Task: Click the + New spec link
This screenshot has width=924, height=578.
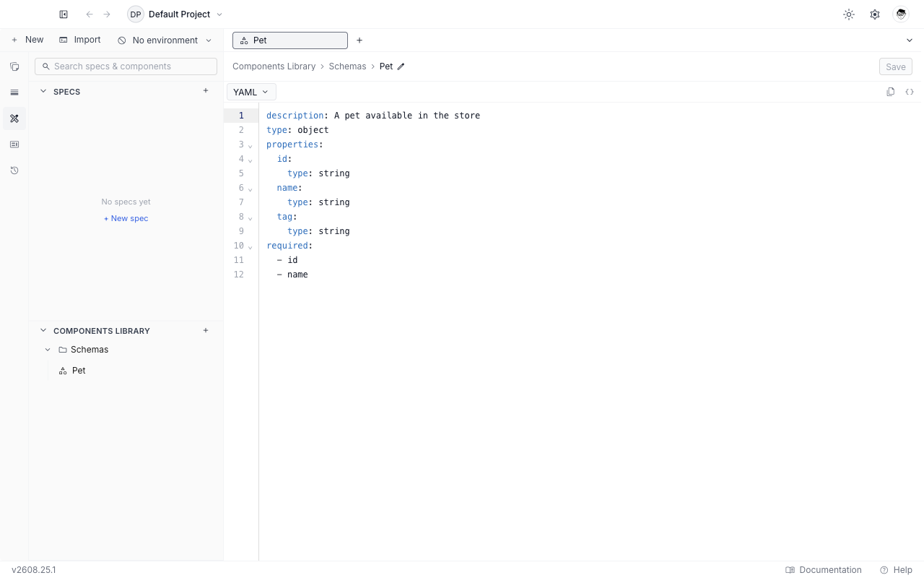Action: point(126,218)
